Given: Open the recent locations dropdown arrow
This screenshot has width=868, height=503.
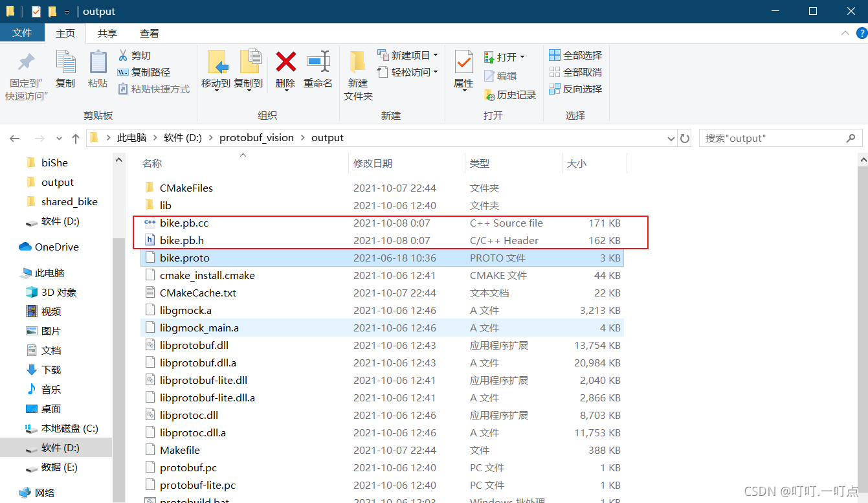Looking at the screenshot, I should pyautogui.click(x=59, y=139).
